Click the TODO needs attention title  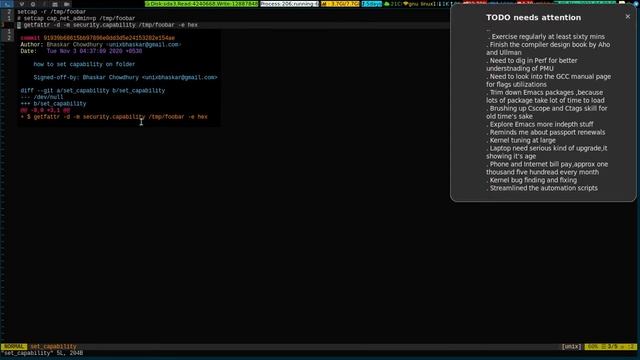tap(533, 18)
